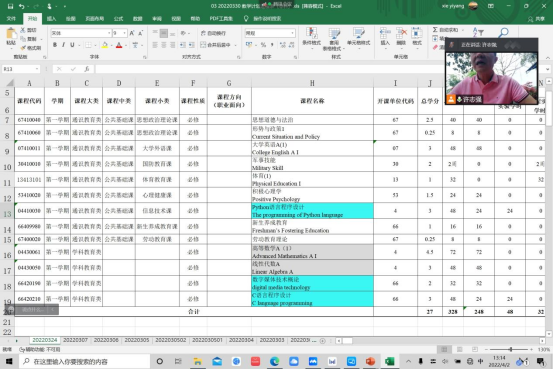The width and height of the screenshot is (553, 369).
Task: Click the increase decimal icon
Action: [282, 45]
